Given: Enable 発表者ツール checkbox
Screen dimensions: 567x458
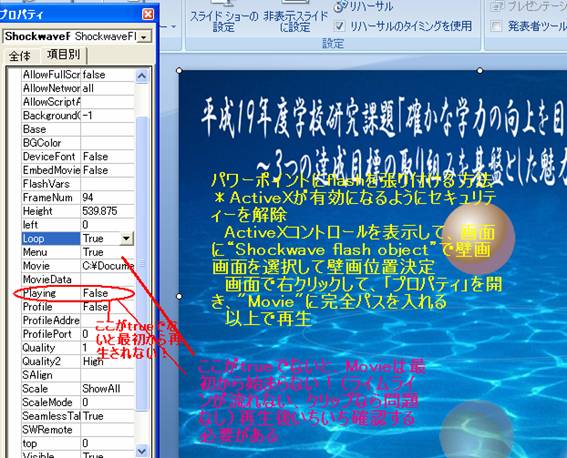Looking at the screenshot, I should point(496,26).
